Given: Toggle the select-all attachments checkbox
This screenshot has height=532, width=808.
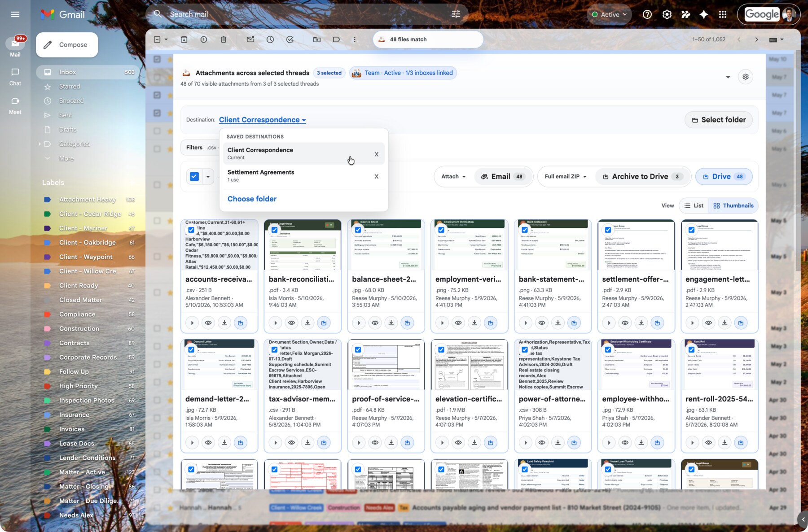Looking at the screenshot, I should click(x=194, y=177).
